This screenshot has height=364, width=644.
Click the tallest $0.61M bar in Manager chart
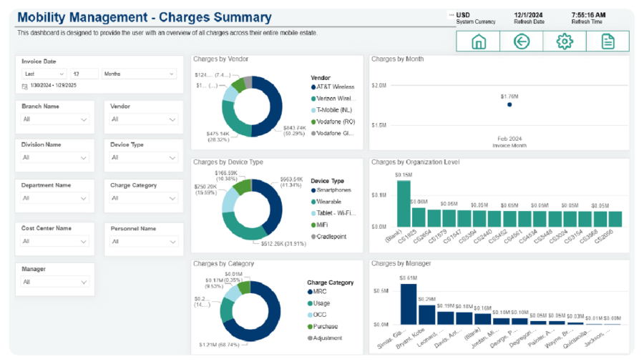409,304
